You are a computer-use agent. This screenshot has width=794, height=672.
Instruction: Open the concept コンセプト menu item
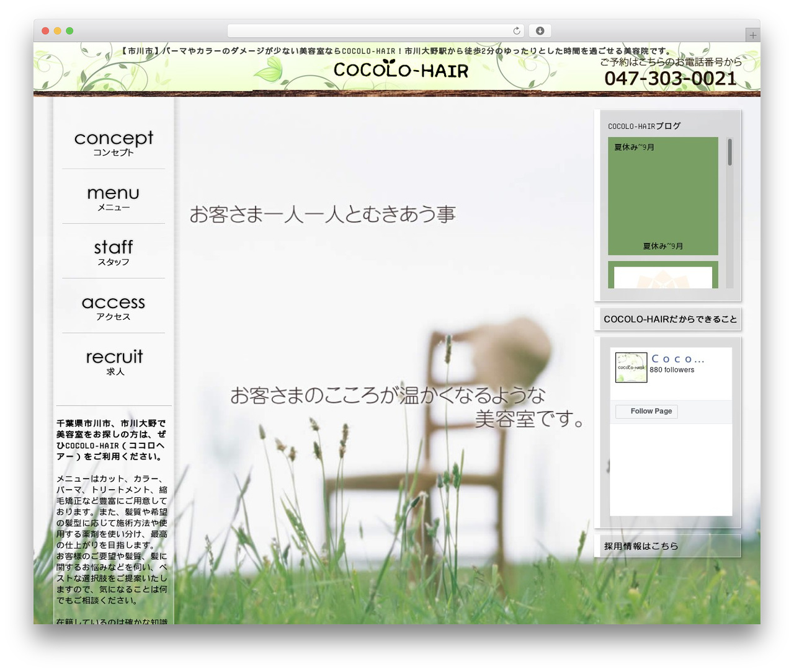tap(114, 143)
